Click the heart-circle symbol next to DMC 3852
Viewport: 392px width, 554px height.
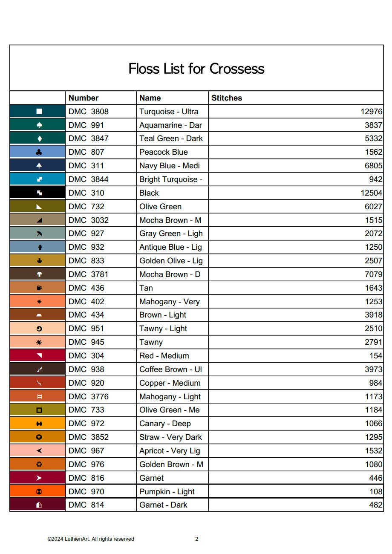39,437
